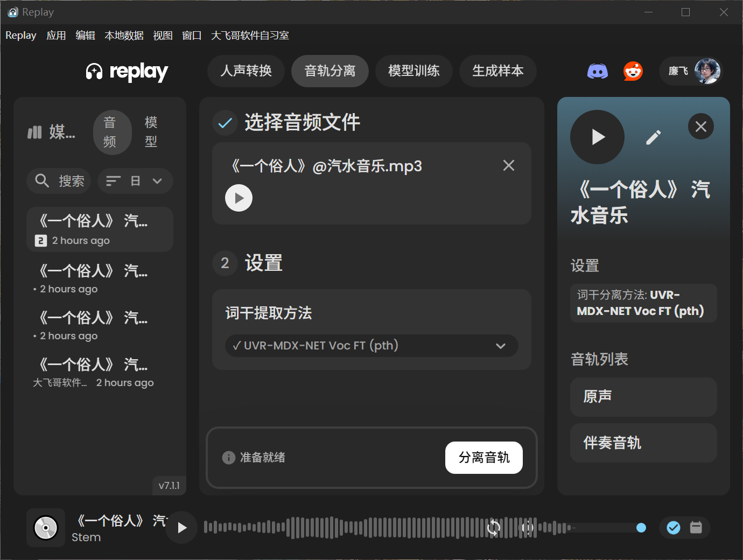The image size is (743, 560).
Task: Open the 应用 menu
Action: pos(56,36)
